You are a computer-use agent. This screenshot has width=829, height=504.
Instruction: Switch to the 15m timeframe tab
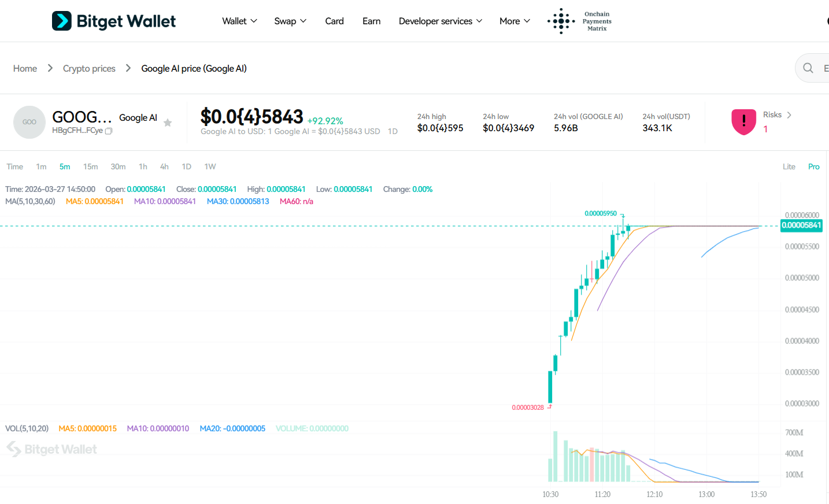pyautogui.click(x=90, y=166)
